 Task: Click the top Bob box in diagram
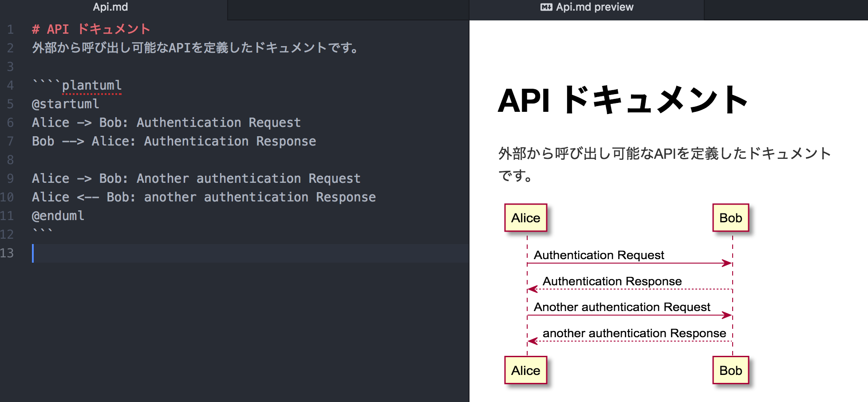(731, 218)
